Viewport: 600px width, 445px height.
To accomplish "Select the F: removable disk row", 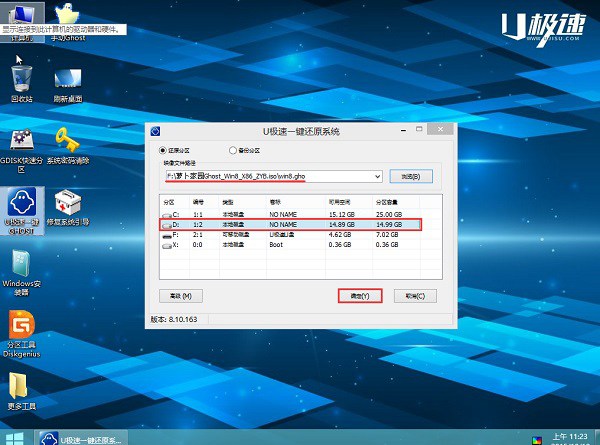I will (291, 235).
